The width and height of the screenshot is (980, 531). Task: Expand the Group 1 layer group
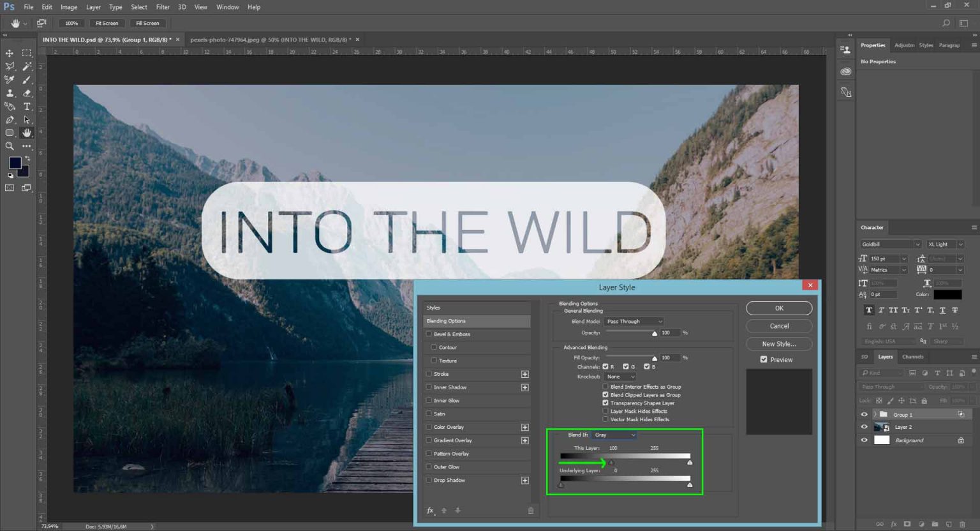click(x=874, y=414)
